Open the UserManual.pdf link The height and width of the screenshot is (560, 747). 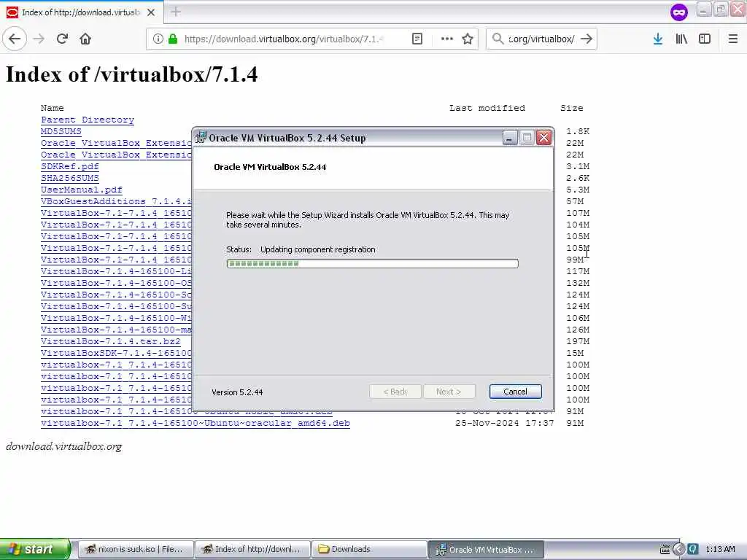(82, 190)
